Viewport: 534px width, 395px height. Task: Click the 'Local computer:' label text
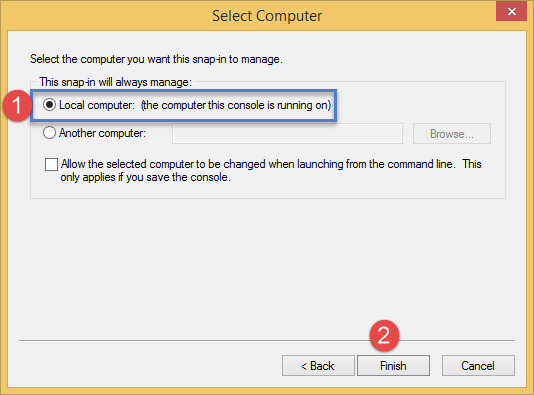pos(97,105)
